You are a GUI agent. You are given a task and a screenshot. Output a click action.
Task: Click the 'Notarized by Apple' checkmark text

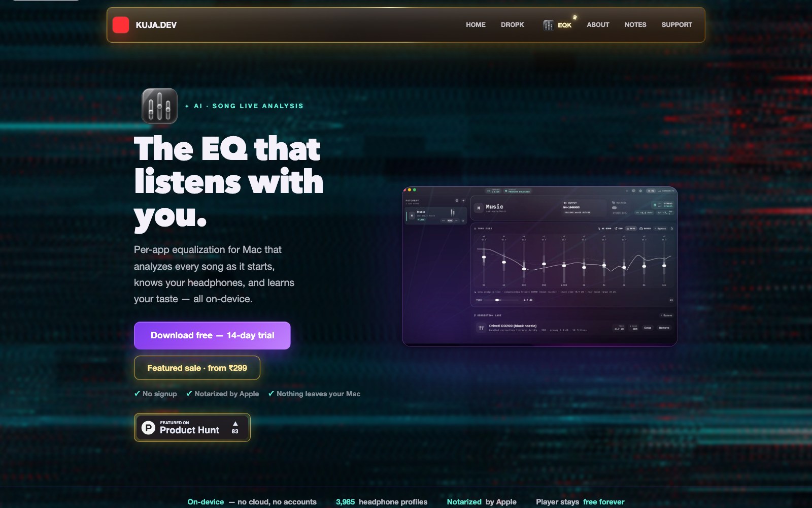[x=222, y=394]
